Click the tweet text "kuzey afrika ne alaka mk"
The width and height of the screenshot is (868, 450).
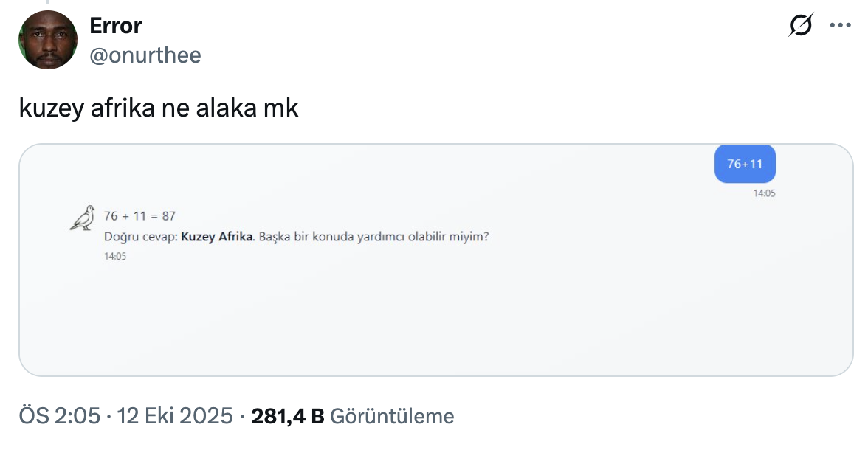point(159,108)
